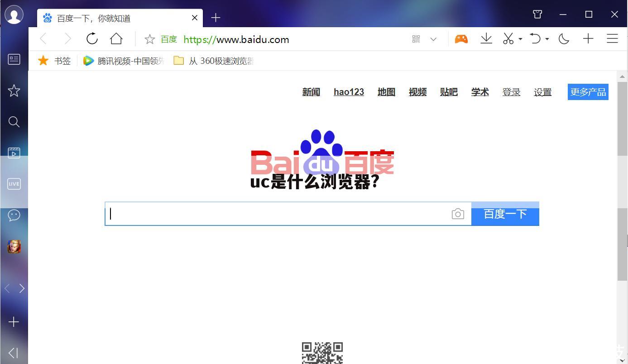This screenshot has height=364, width=628.
Task: Expand the screenshot tool dropdown arrow
Action: pos(520,39)
